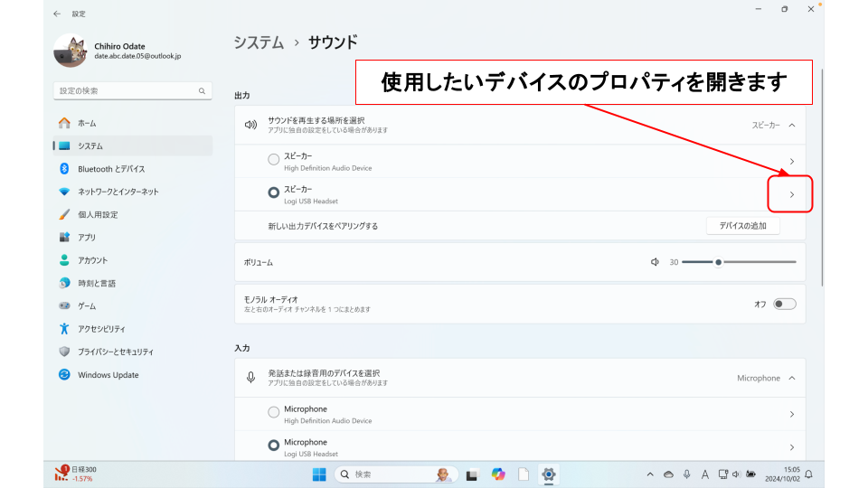868x488 pixels.
Task: Collapse the output device list スピーカー chevron
Action: pos(792,126)
